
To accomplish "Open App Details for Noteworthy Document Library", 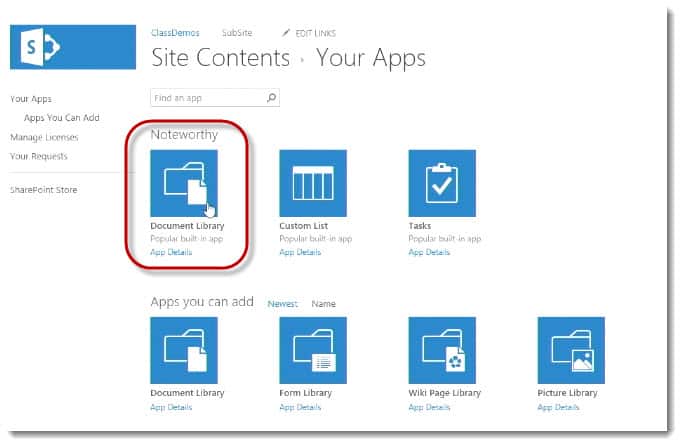I will (171, 252).
